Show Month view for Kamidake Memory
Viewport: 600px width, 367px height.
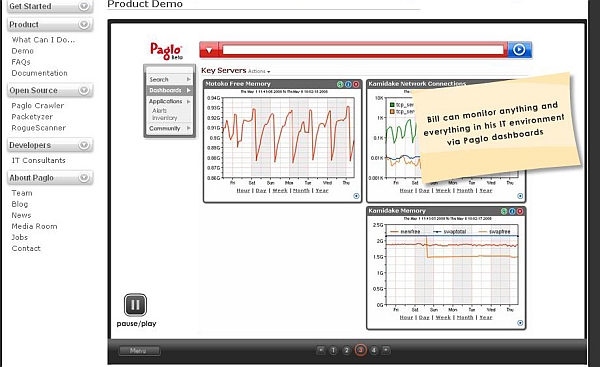[465, 318]
